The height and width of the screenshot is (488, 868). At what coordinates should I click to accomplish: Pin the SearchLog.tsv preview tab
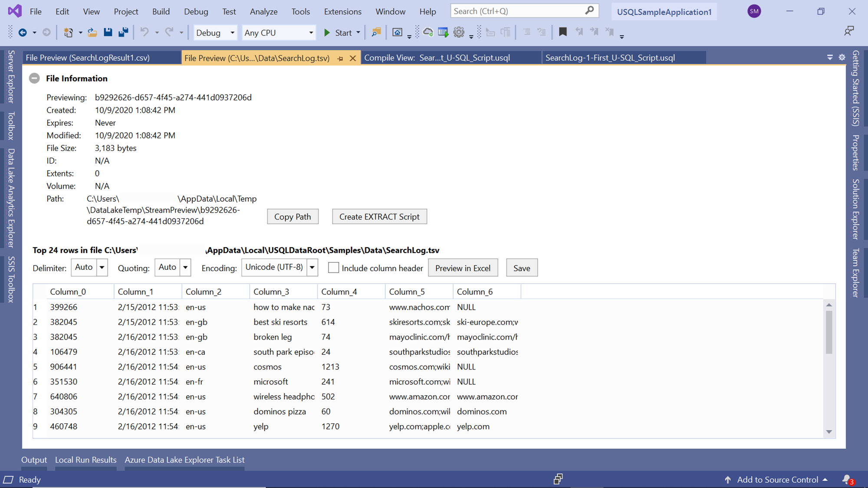coord(340,58)
